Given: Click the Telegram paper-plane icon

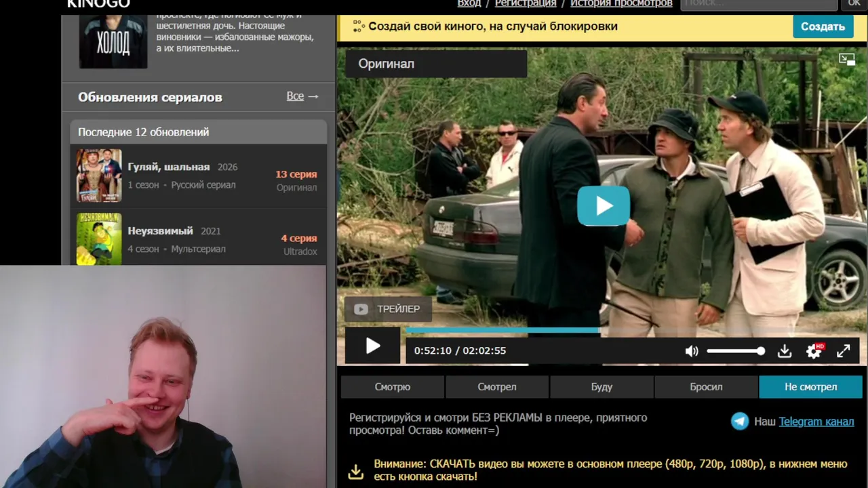Looking at the screenshot, I should click(x=740, y=421).
